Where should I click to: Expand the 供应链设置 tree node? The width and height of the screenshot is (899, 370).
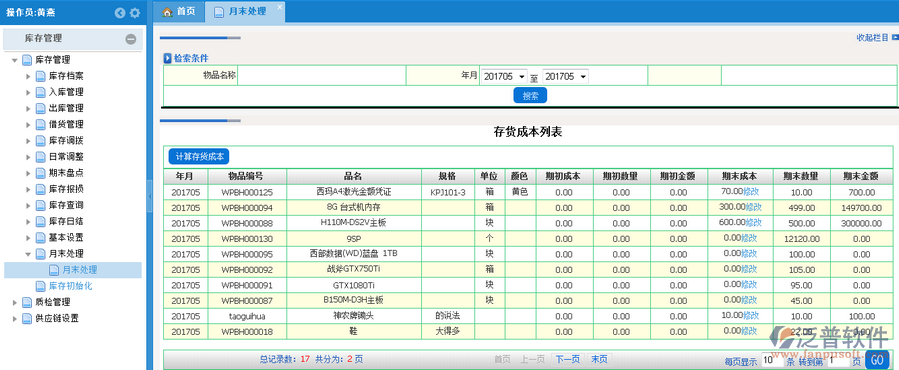click(x=15, y=318)
